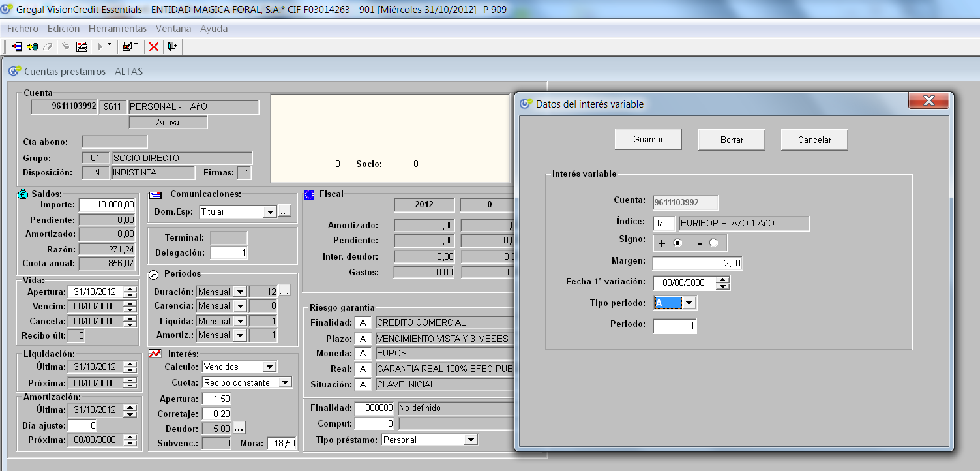
Task: Click the Cancelar button
Action: 814,140
